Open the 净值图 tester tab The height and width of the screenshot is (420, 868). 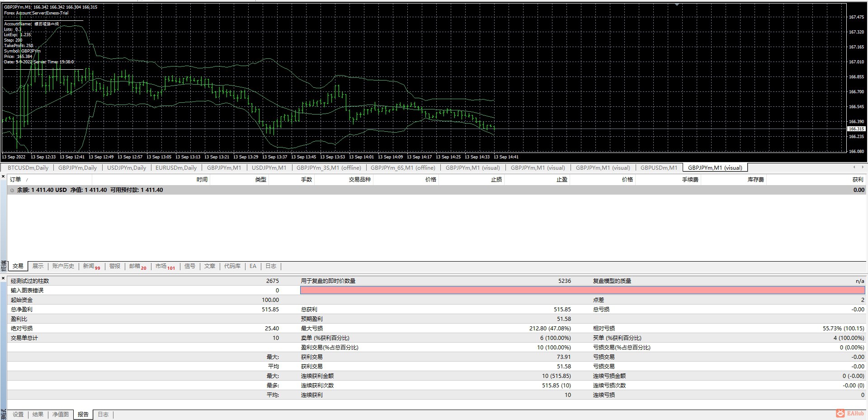[x=61, y=414]
